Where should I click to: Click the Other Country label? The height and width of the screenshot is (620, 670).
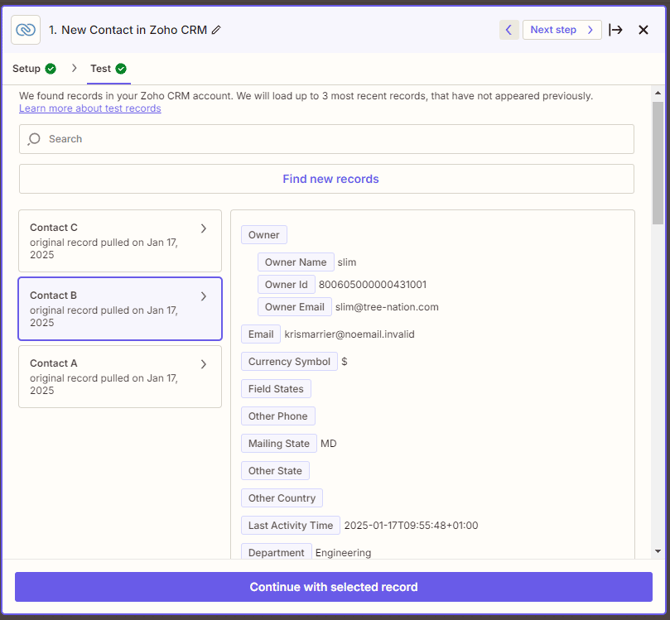pyautogui.click(x=282, y=498)
